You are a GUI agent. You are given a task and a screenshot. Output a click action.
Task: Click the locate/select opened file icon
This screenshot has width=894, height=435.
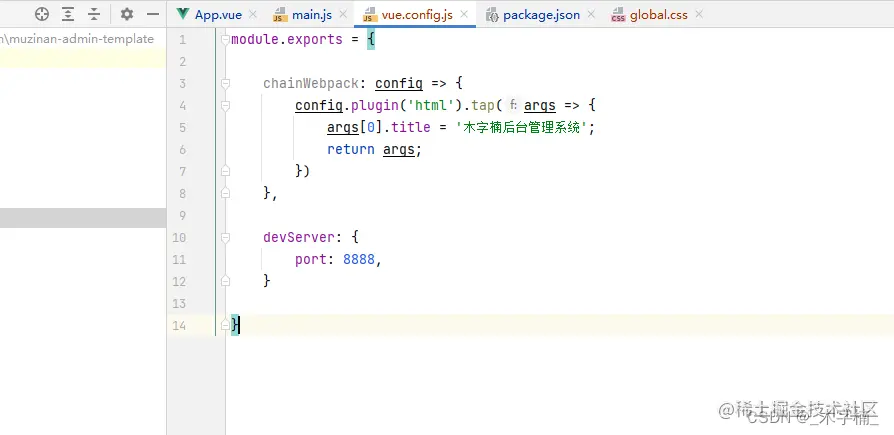42,14
